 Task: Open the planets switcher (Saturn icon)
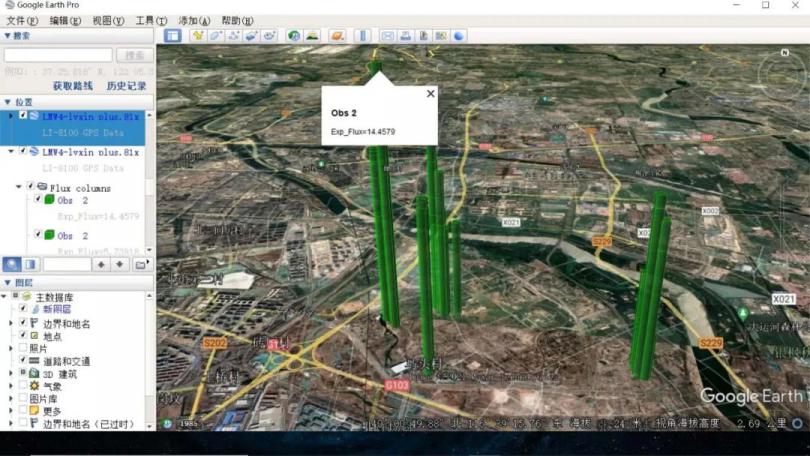[337, 36]
